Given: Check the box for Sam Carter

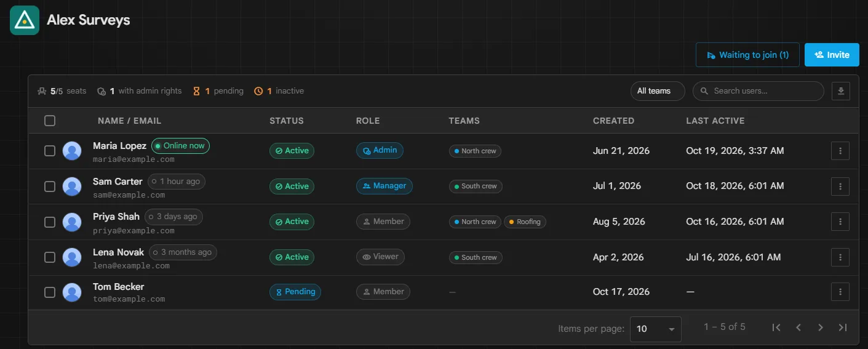Looking at the screenshot, I should pos(50,187).
